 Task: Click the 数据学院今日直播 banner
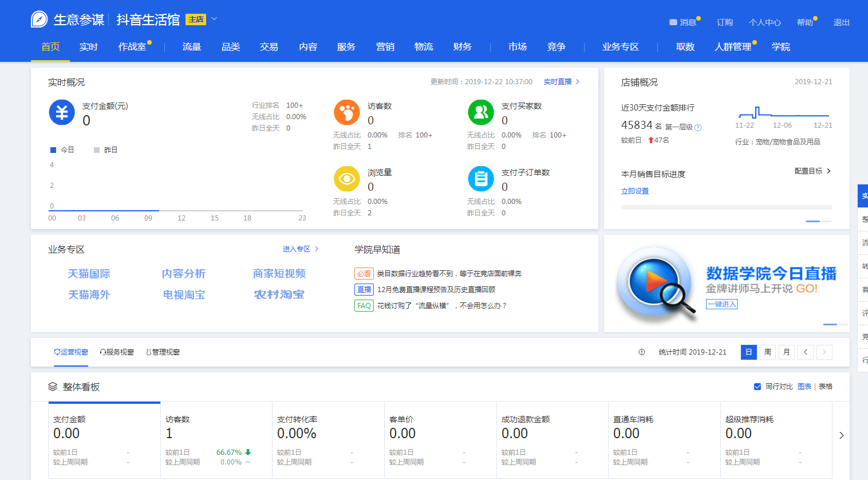726,284
